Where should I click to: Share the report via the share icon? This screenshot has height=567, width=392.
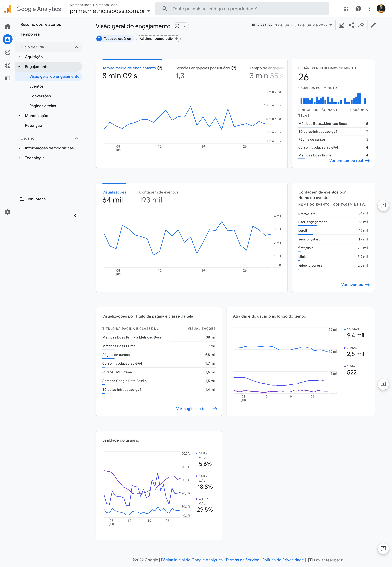(x=351, y=25)
